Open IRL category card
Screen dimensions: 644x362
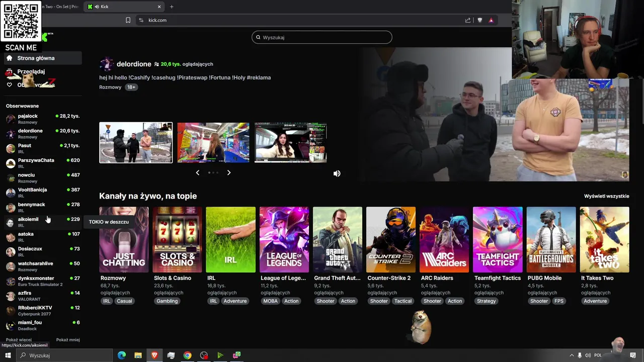coord(230,240)
